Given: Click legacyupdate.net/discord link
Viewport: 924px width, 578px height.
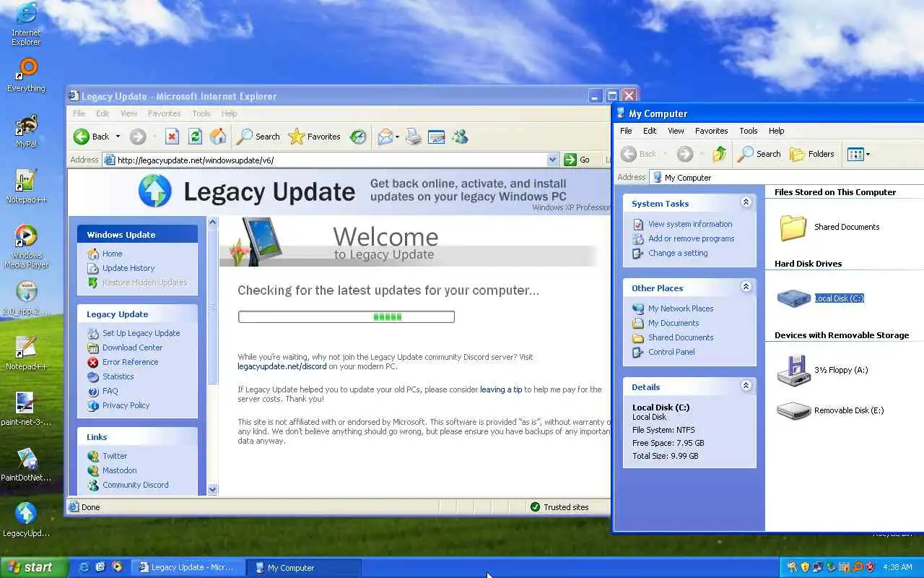Looking at the screenshot, I should (x=282, y=366).
